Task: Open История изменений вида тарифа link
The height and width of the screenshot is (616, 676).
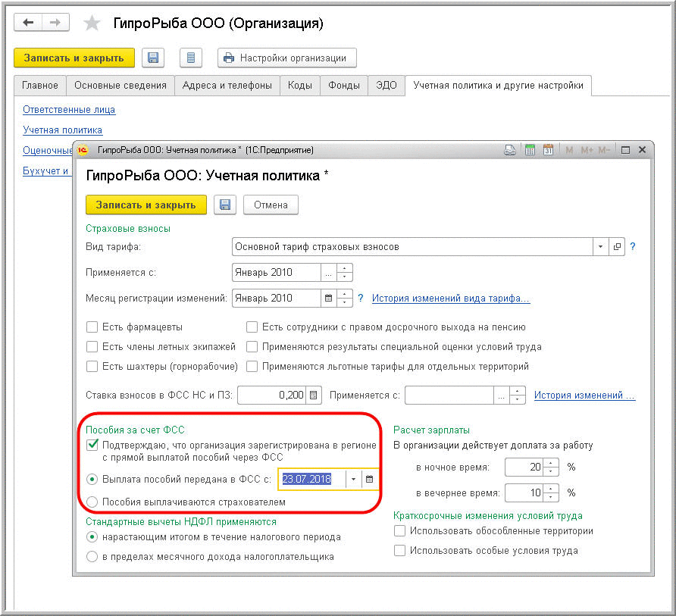Action: click(x=450, y=299)
